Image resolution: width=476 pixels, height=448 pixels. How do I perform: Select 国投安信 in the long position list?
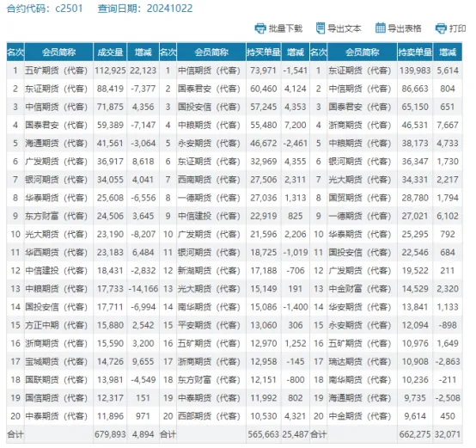[x=209, y=107]
